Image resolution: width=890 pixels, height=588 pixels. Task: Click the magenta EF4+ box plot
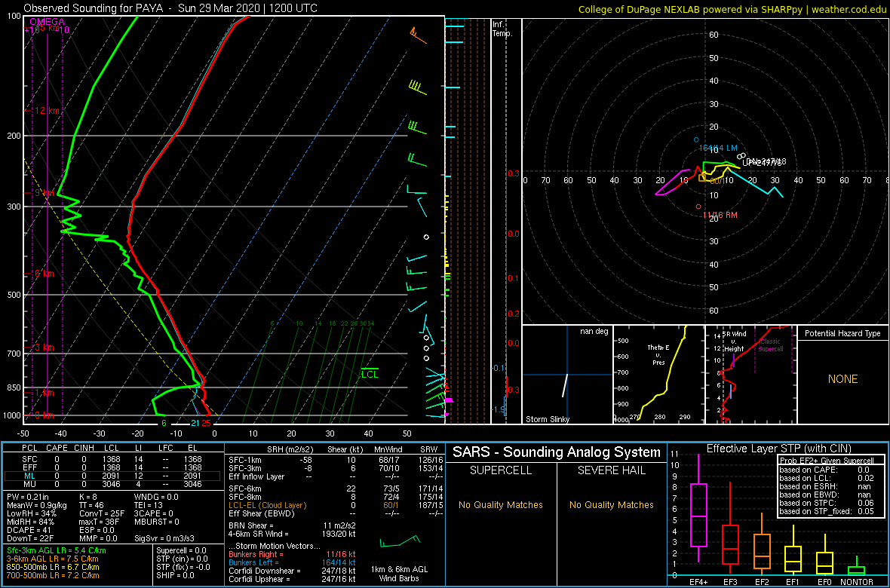tap(698, 508)
